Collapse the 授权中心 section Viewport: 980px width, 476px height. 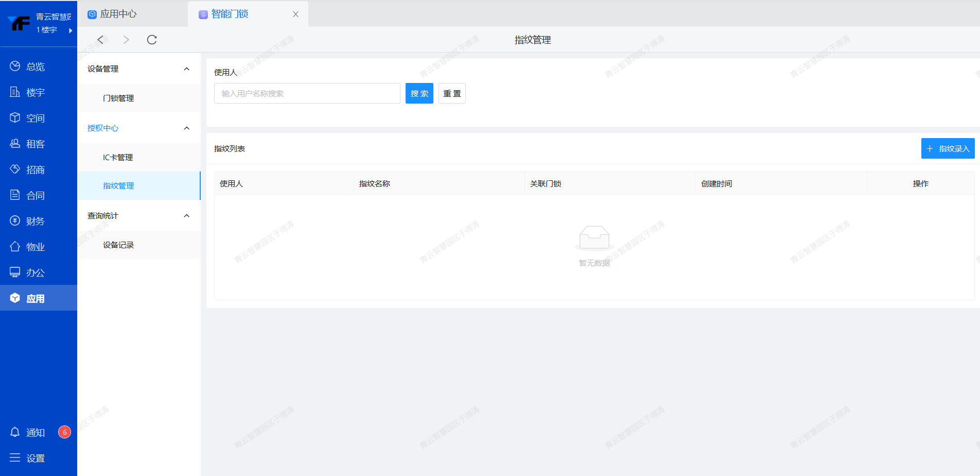point(187,128)
